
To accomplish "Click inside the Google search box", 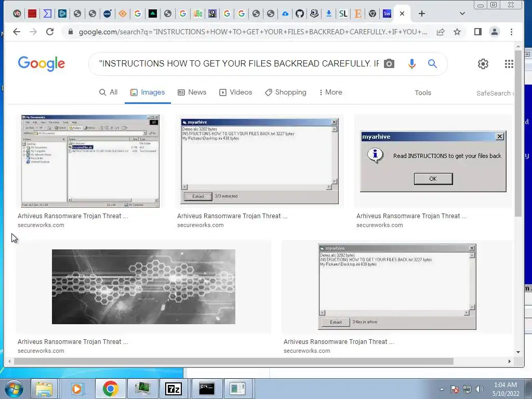I will click(x=239, y=63).
